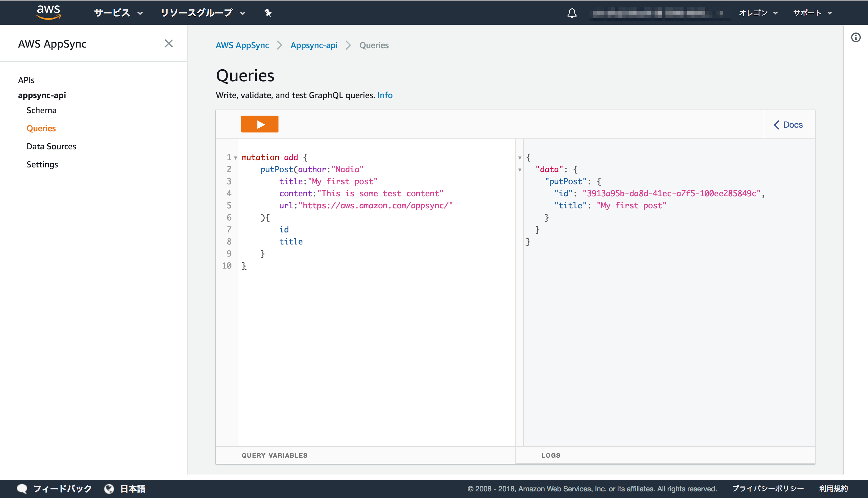Open the info circle panel icon

coord(856,37)
